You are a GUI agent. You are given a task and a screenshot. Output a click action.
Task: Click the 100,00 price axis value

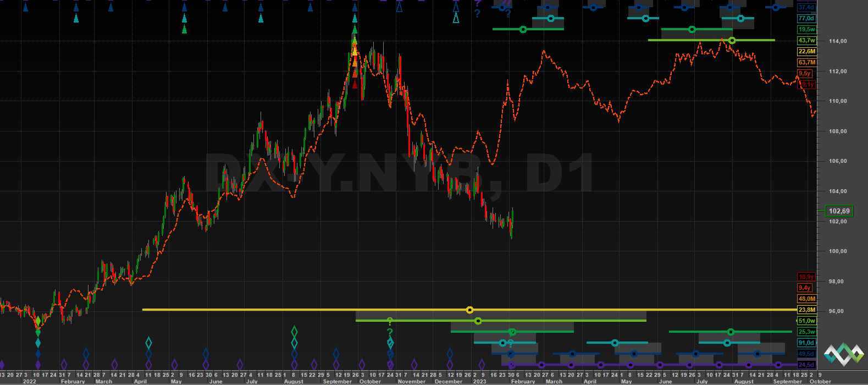pyautogui.click(x=837, y=251)
